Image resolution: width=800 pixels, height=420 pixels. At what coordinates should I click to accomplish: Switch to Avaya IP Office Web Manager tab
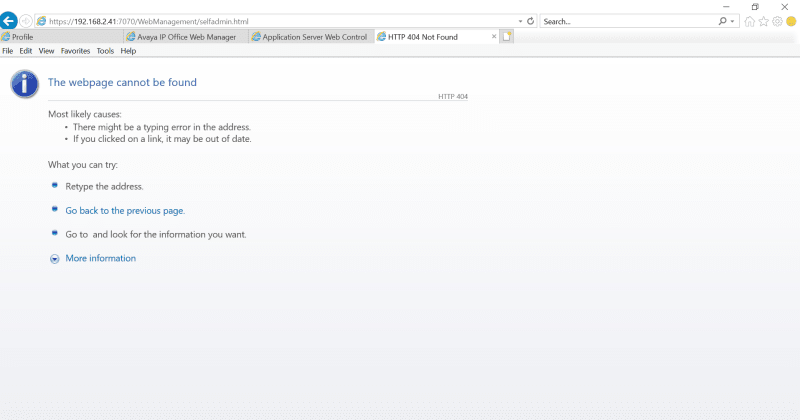coord(186,37)
